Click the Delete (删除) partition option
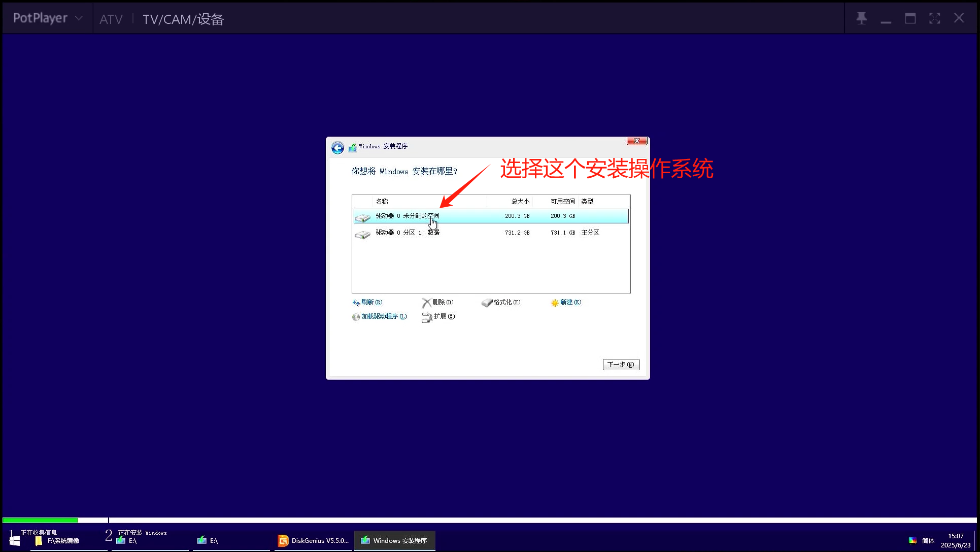Viewport: 980px width, 552px height. pos(437,302)
